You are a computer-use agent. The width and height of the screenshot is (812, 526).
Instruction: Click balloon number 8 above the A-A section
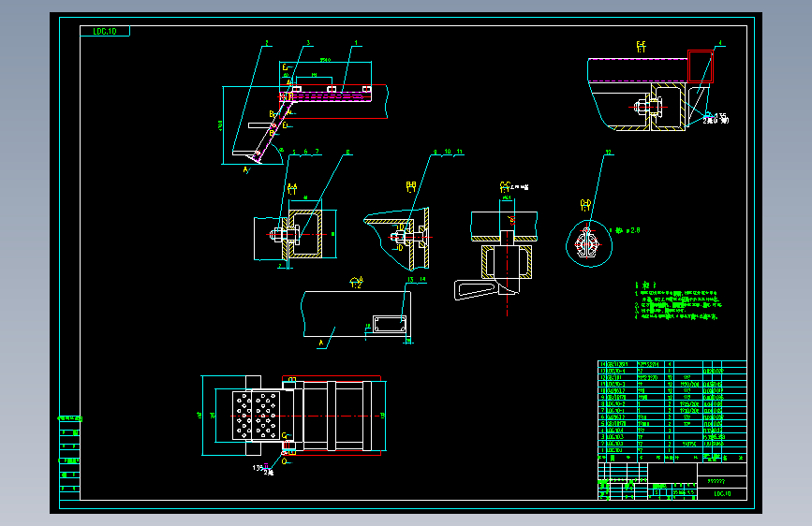[x=348, y=153]
